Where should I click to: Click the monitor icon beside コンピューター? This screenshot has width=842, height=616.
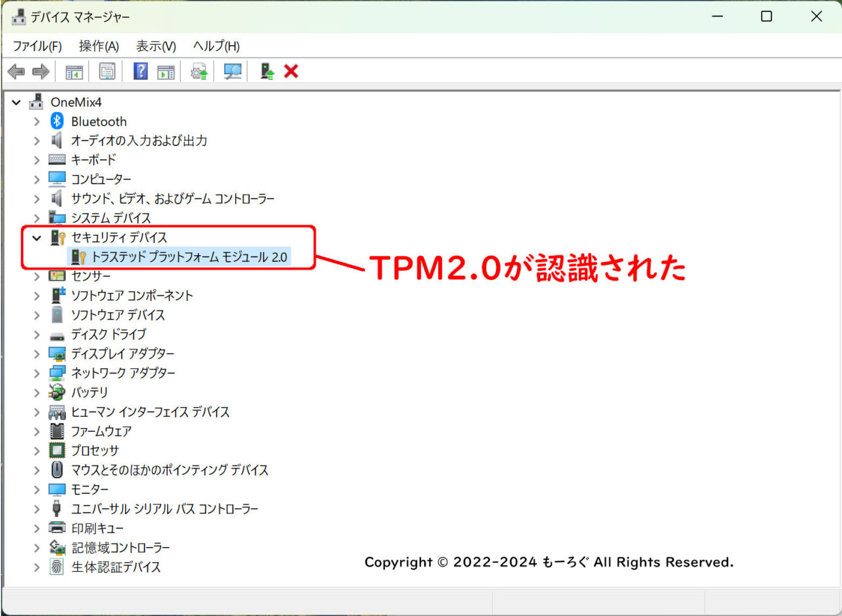pos(57,179)
